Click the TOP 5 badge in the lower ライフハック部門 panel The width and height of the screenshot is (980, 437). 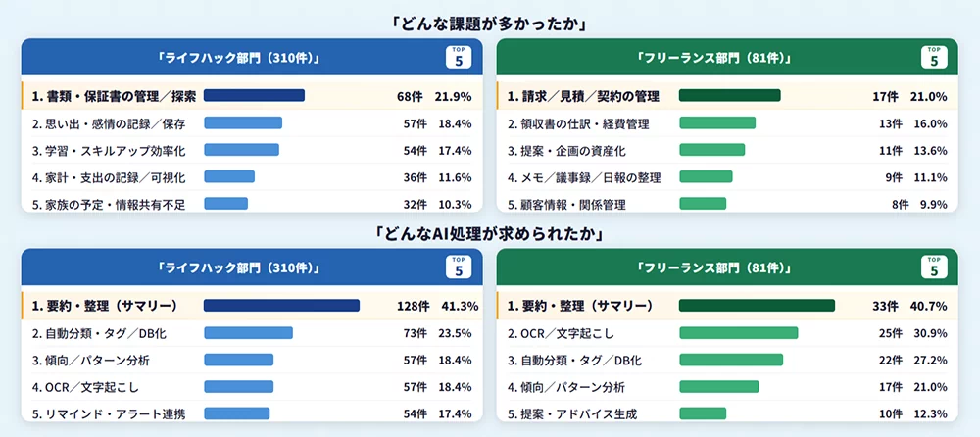tap(458, 267)
